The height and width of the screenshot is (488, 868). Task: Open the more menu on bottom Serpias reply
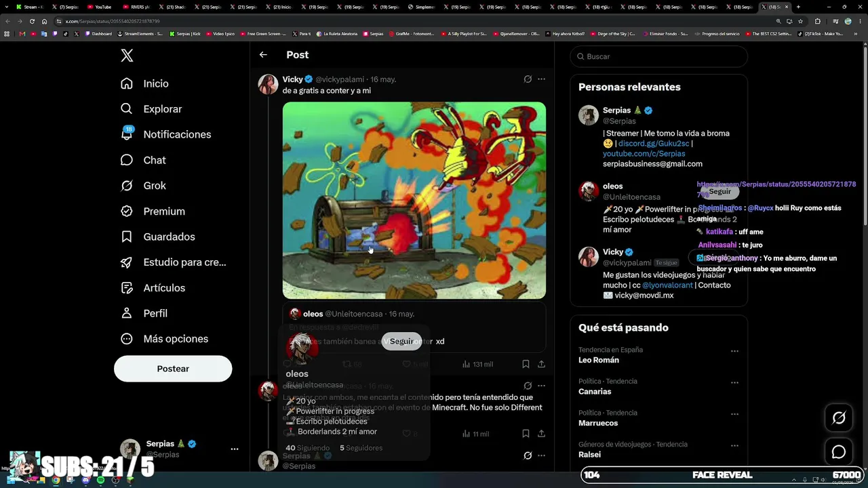pos(541,455)
